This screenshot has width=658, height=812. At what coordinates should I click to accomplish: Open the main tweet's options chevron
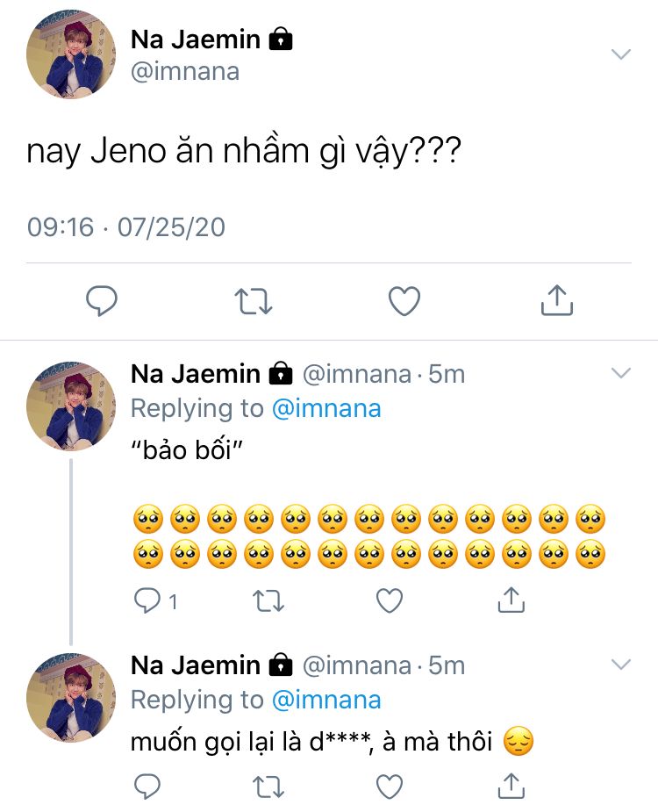click(x=621, y=54)
